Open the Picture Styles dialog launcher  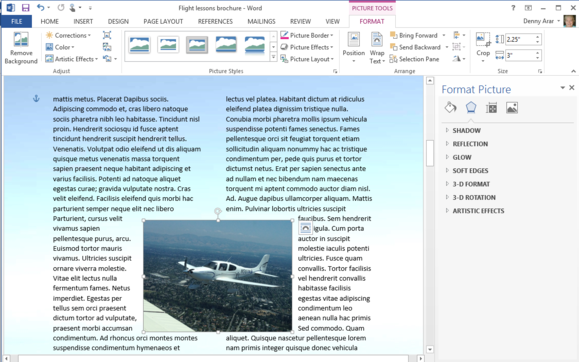tap(335, 71)
